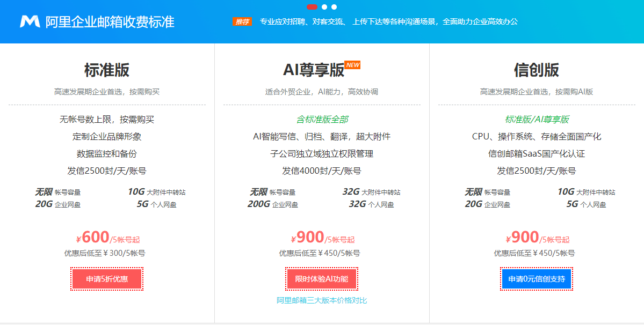Click the 申请0元信创支持 button
This screenshot has width=644, height=325.
pos(537,279)
